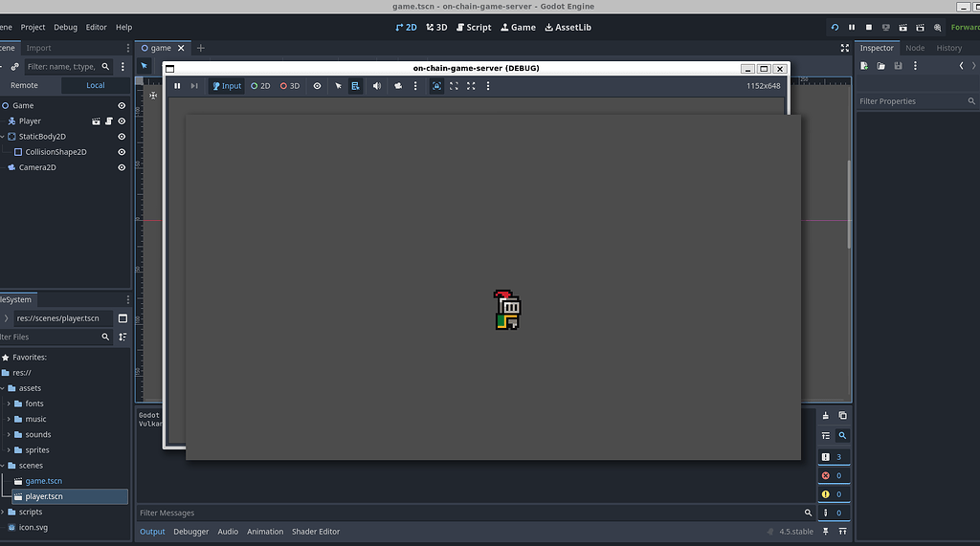Clear output with the broom icon
The width and height of the screenshot is (980, 546).
826,415
